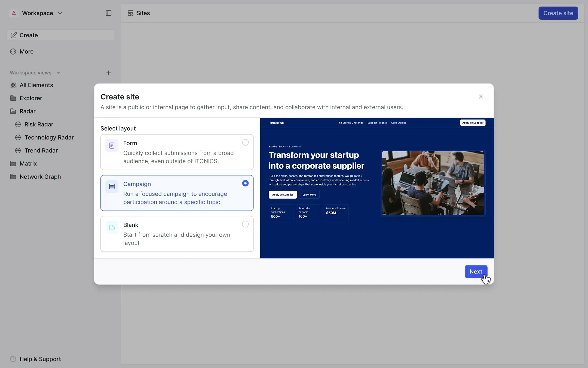Click the Next button
Screen dimensions: 588x368
[x=476, y=272]
